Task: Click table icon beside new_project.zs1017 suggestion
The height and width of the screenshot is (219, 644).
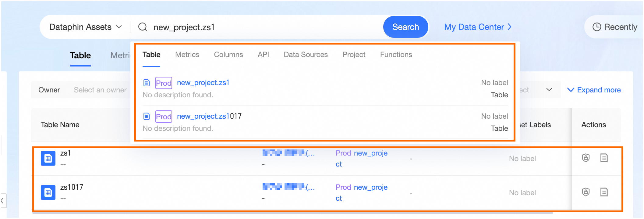Action: tap(147, 116)
